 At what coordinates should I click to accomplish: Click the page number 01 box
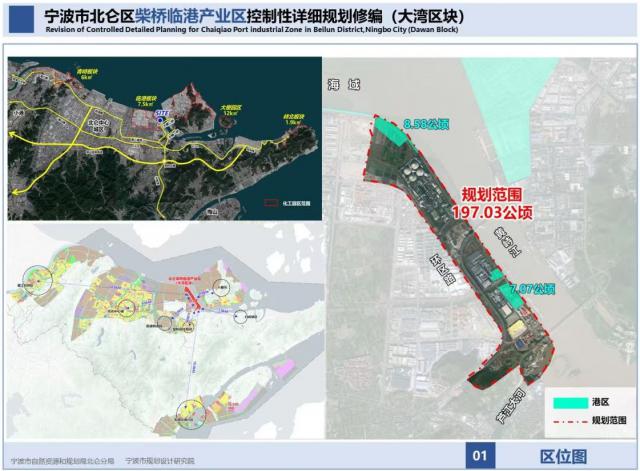pos(479,456)
